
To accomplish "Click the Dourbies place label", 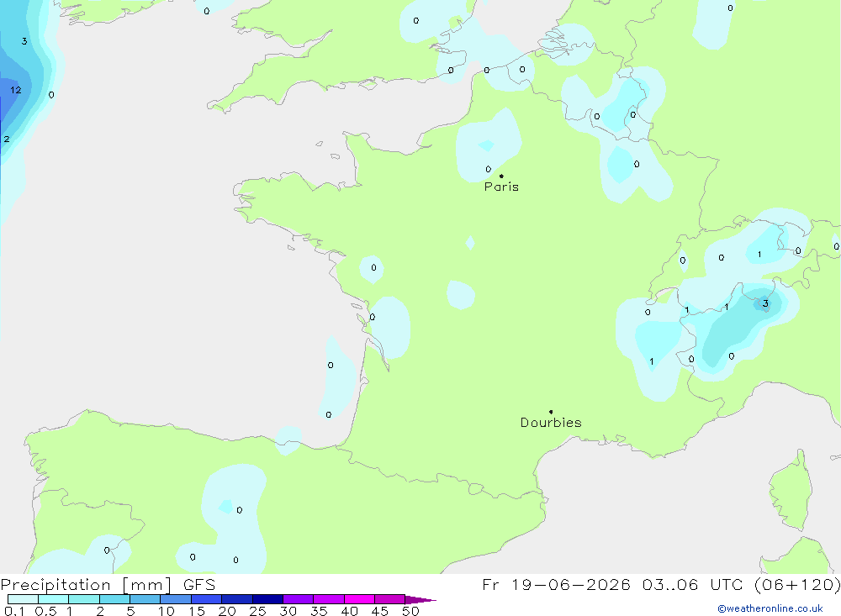I will [551, 423].
